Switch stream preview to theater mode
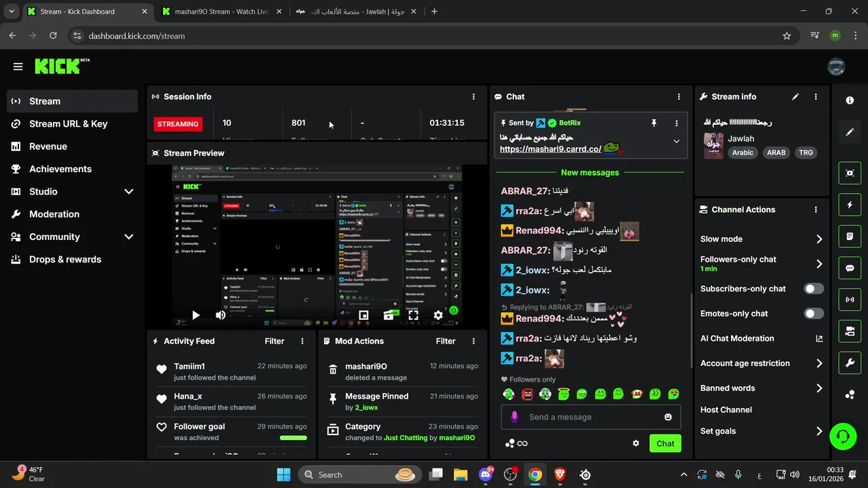Screen dimensions: 868x488 click(x=389, y=315)
